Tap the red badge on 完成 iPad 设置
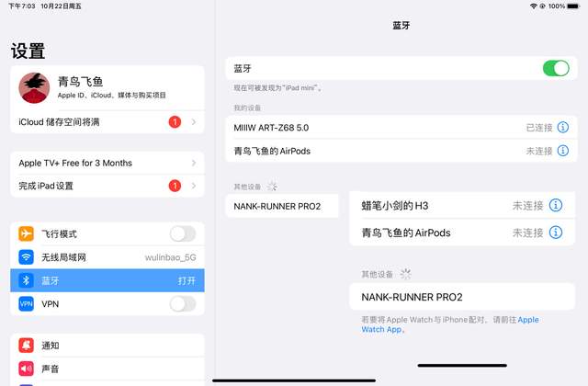 [x=175, y=186]
